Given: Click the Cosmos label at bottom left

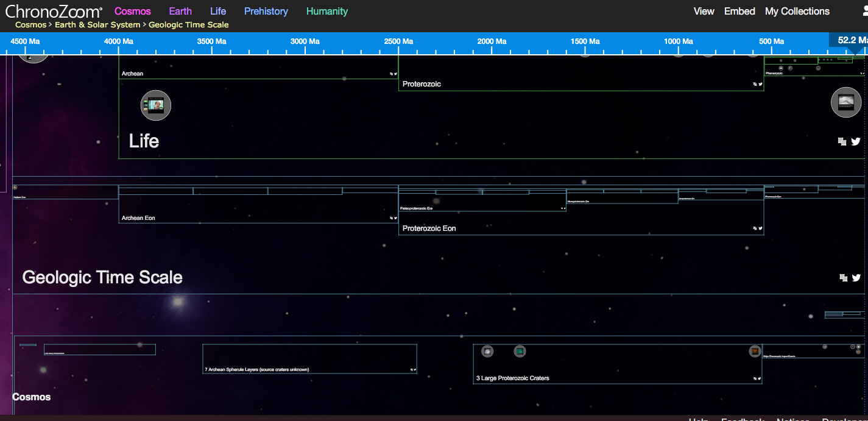Looking at the screenshot, I should coord(32,397).
